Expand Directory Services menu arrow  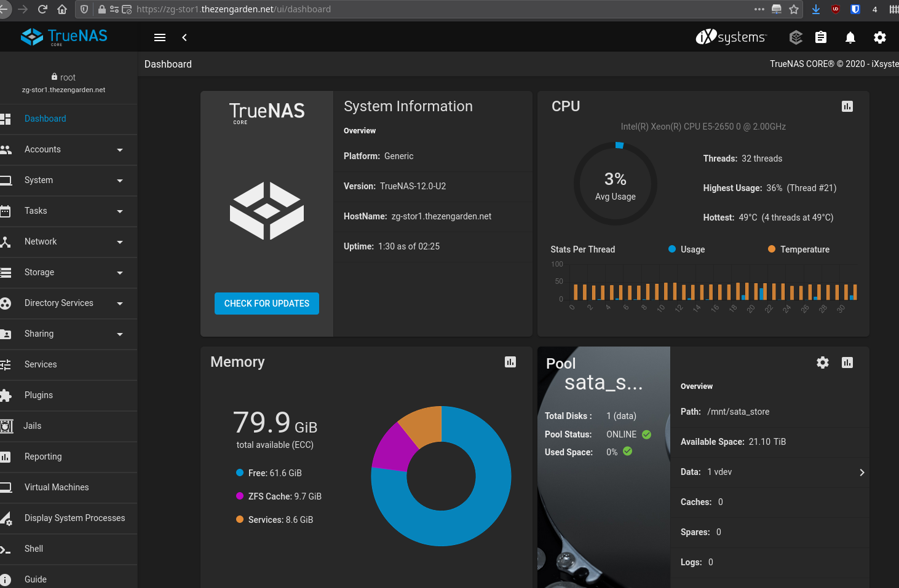coord(120,304)
